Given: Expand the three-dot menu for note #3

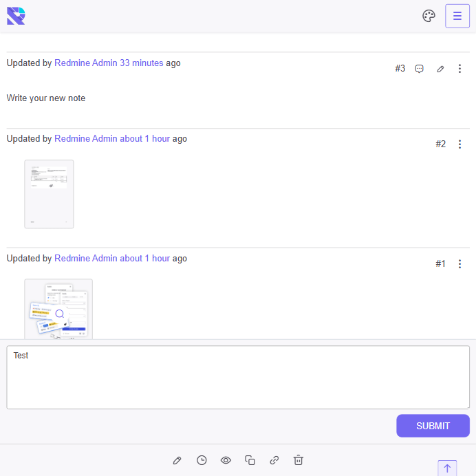Looking at the screenshot, I should (460, 69).
